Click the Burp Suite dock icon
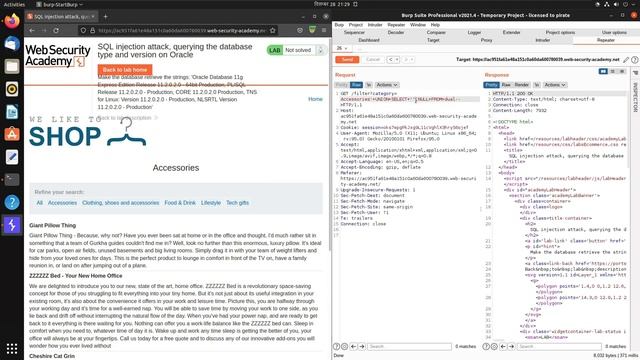Screen dimensions: 640x360 coord(12,225)
